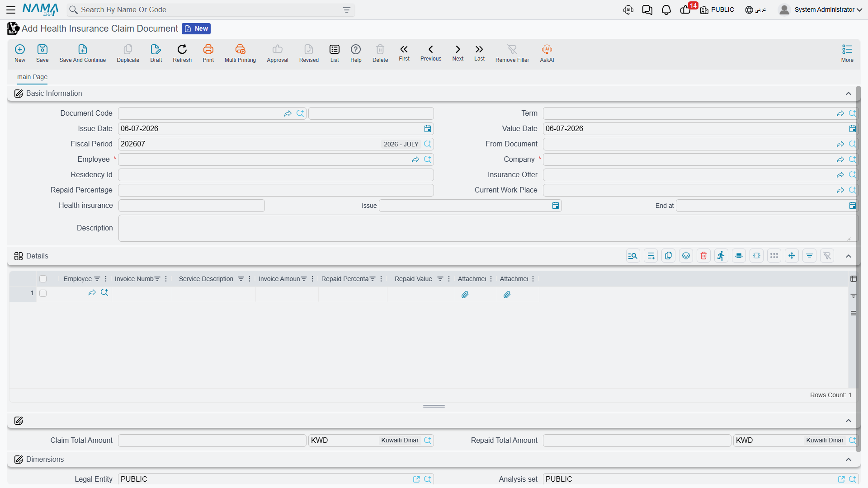Screen dimensions: 868x488
Task: Click the Repaid Percentage field
Action: tap(276, 190)
